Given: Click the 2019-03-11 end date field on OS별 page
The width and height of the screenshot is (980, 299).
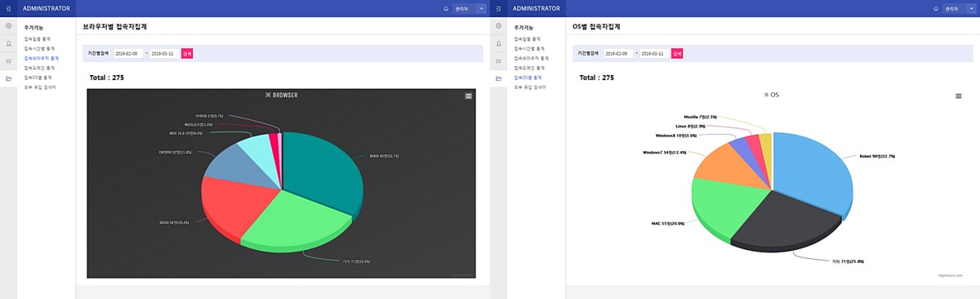Looking at the screenshot, I should (654, 53).
